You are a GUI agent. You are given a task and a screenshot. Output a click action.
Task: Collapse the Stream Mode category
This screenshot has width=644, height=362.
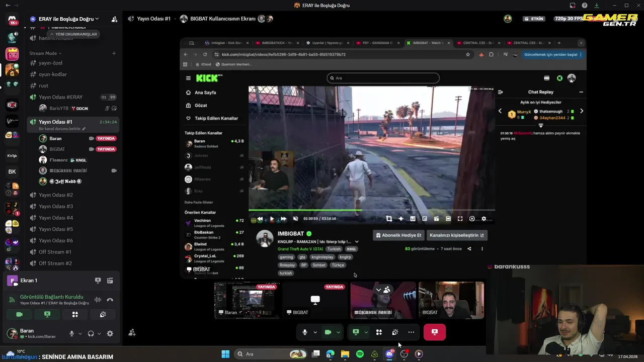[45, 53]
